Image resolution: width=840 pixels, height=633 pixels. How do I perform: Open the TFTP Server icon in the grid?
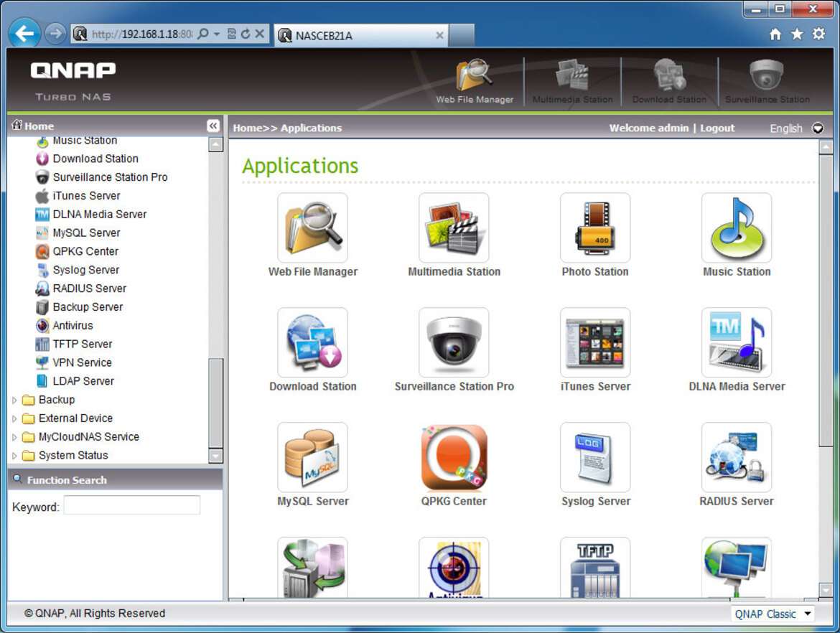[595, 567]
